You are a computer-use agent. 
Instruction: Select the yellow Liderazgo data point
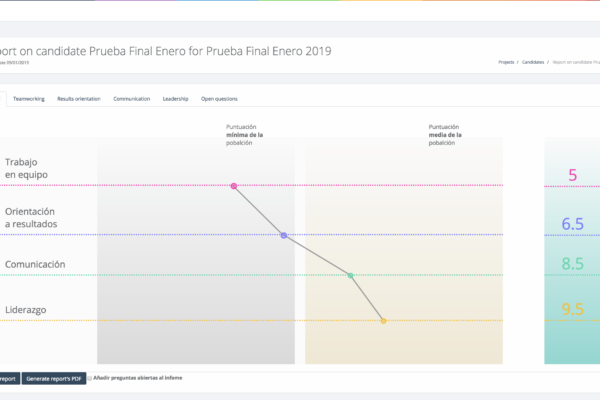click(x=383, y=320)
